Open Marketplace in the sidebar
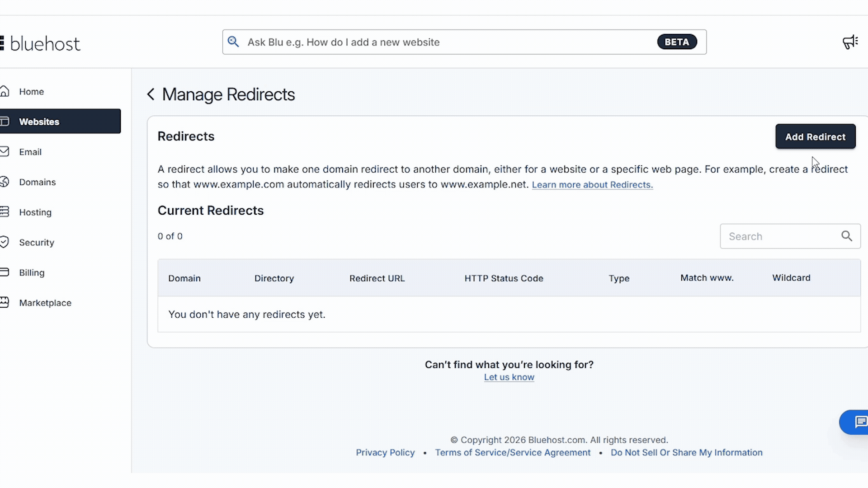This screenshot has height=488, width=868. coord(45,303)
